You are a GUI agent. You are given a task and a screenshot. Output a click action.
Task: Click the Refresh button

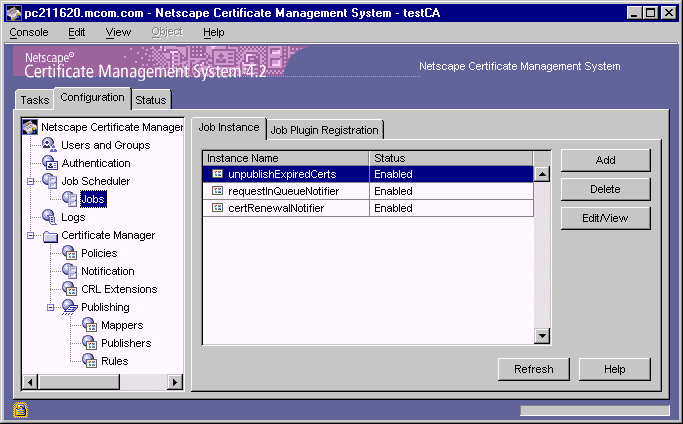click(534, 369)
